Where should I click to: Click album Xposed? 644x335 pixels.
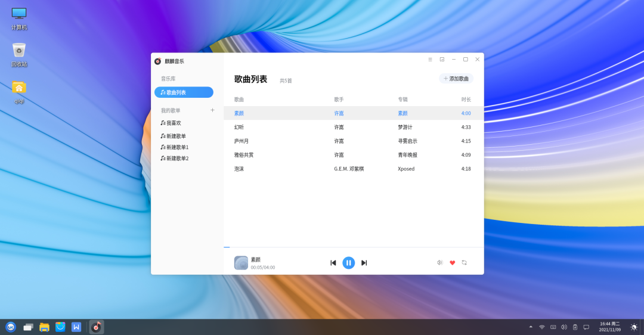coord(406,169)
